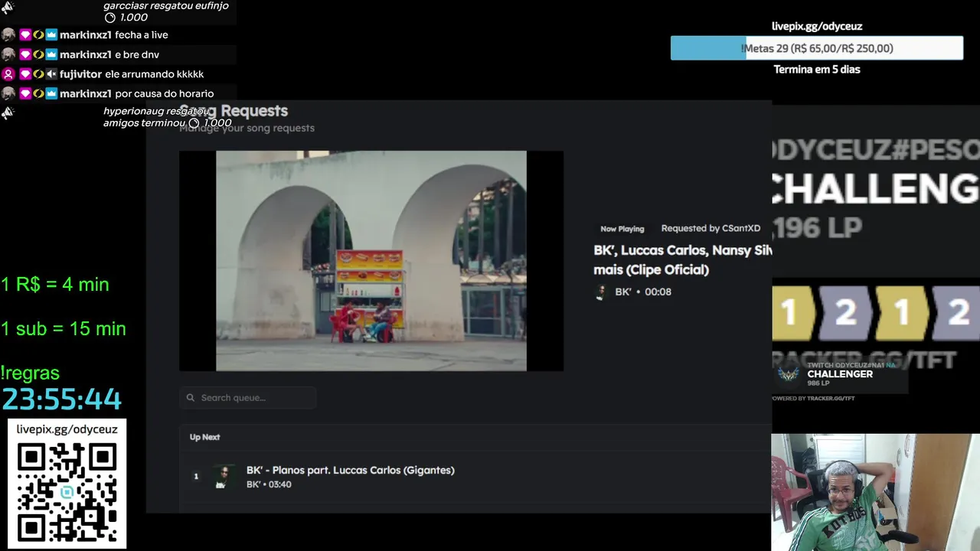Click the gold badge on "por causa do horario" row
980x551 pixels.
click(x=38, y=93)
